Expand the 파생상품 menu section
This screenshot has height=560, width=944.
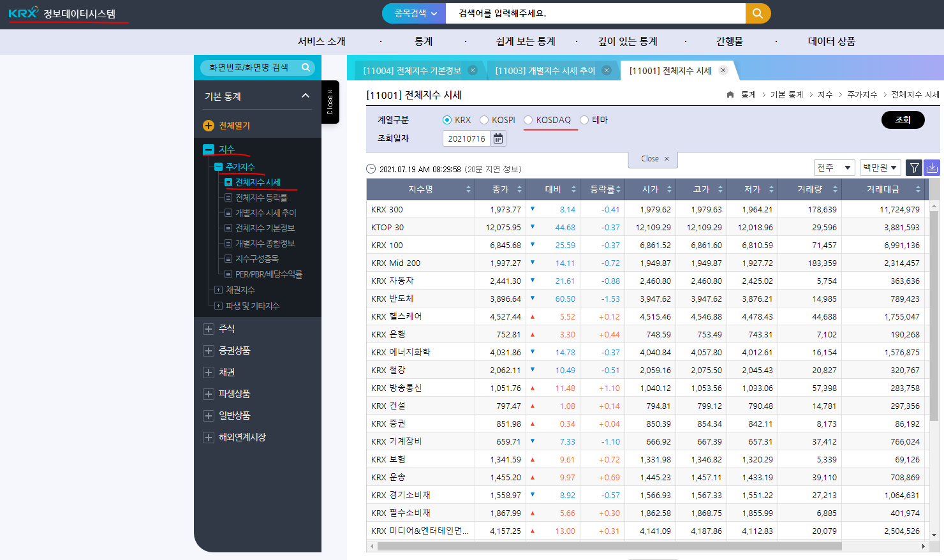tap(208, 394)
